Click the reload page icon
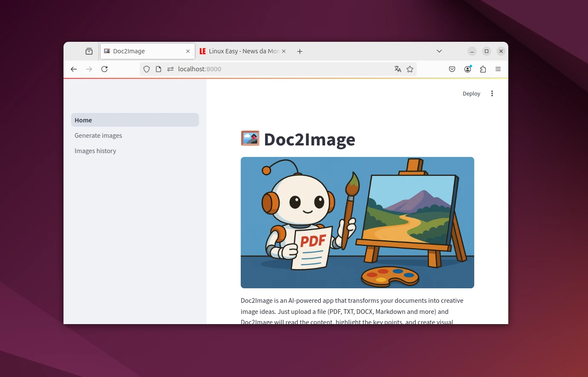Image resolution: width=588 pixels, height=377 pixels. point(104,69)
